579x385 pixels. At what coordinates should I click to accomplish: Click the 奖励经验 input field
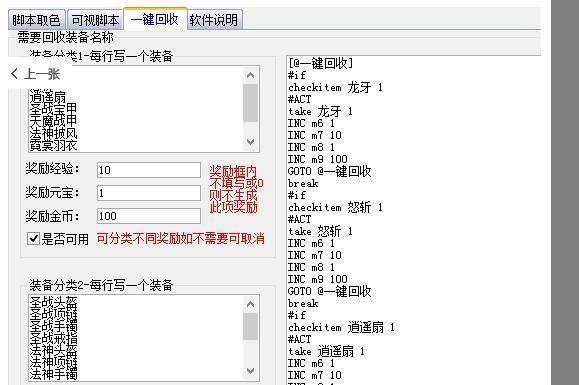click(149, 170)
